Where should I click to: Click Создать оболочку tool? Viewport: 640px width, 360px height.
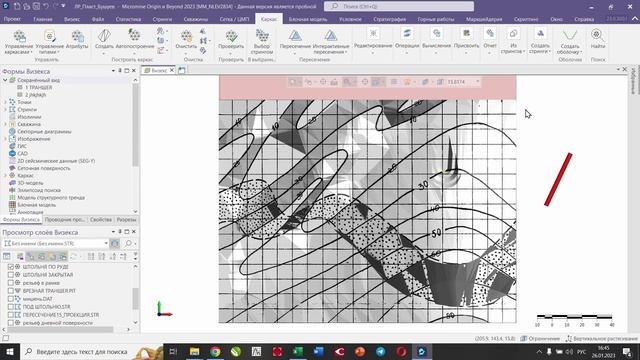coord(570,42)
